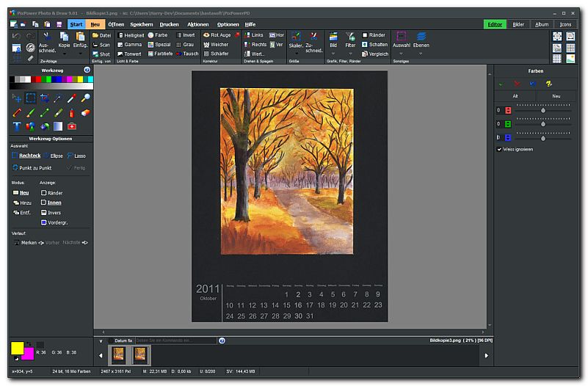Expand the Bild dropdown arrow
Viewport: 588px width, 386px height.
pos(333,54)
